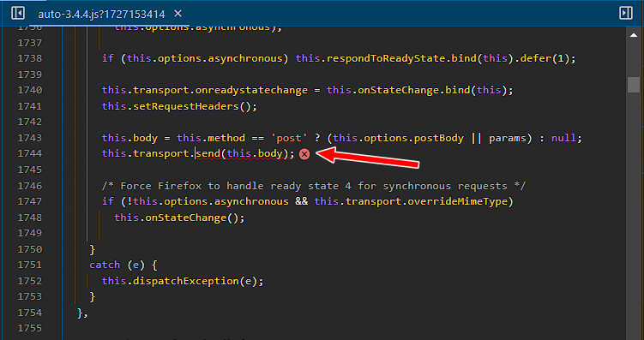Click the scrollbar up arrow
Image resolution: width=644 pixels, height=340 pixels.
click(x=634, y=36)
